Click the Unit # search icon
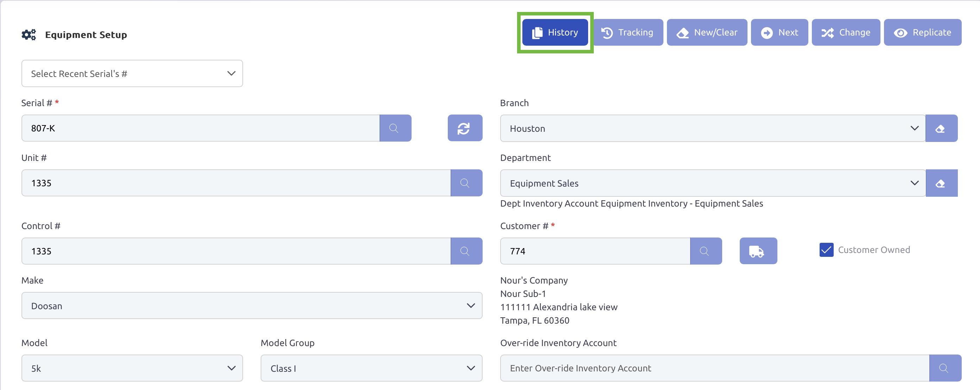Viewport: 980px width, 390px height. (x=466, y=183)
